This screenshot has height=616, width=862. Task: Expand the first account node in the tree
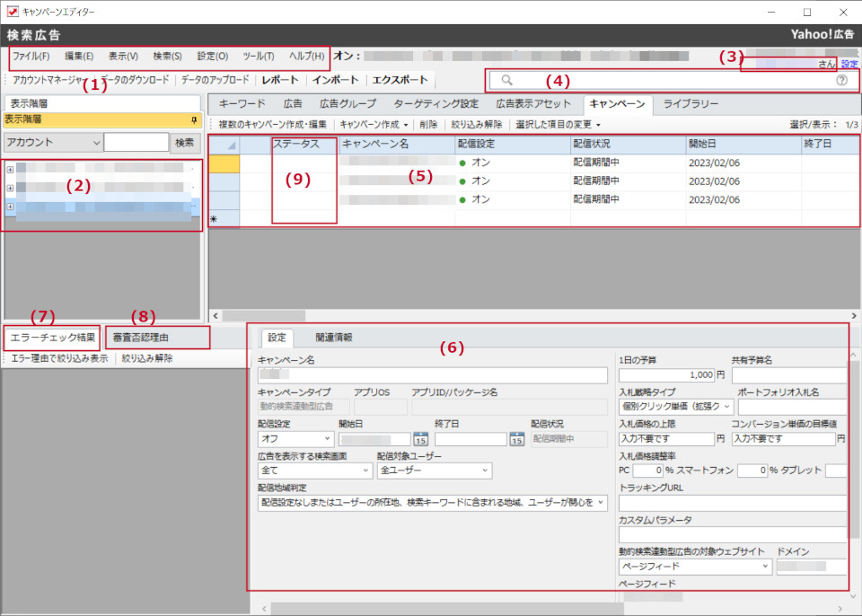click(9, 167)
